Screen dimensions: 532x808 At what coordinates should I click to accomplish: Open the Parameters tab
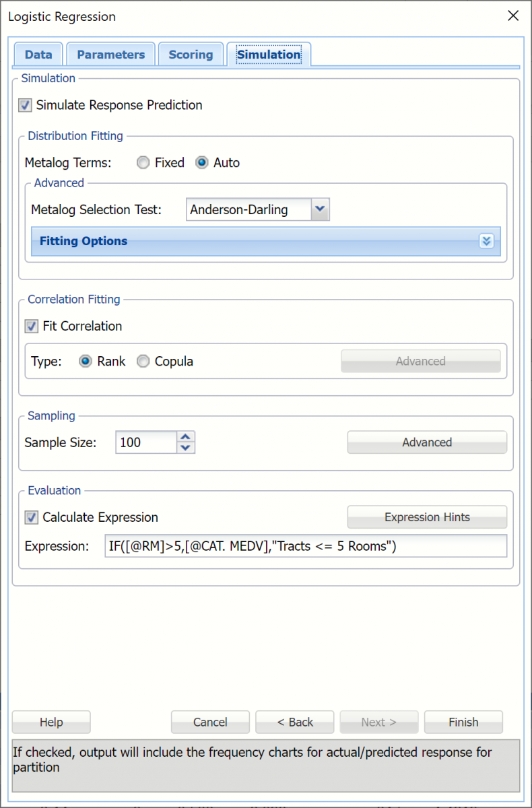click(x=110, y=55)
